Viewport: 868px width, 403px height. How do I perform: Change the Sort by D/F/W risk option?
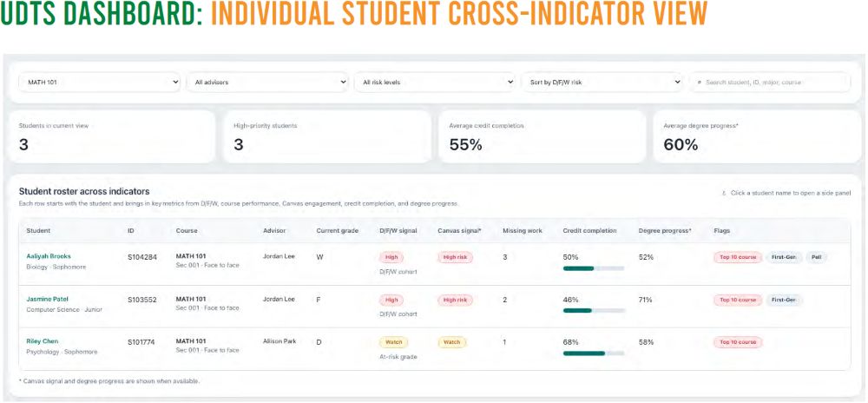(x=602, y=82)
